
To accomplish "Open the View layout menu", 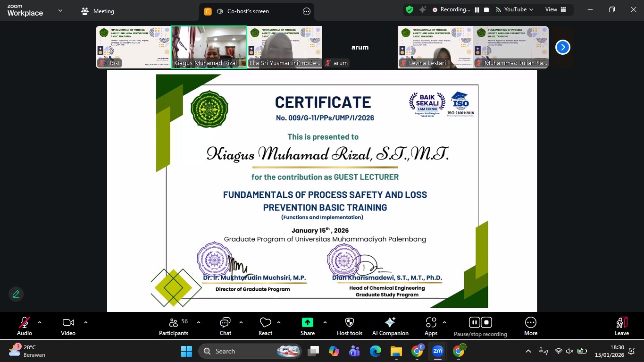I will pos(555,9).
